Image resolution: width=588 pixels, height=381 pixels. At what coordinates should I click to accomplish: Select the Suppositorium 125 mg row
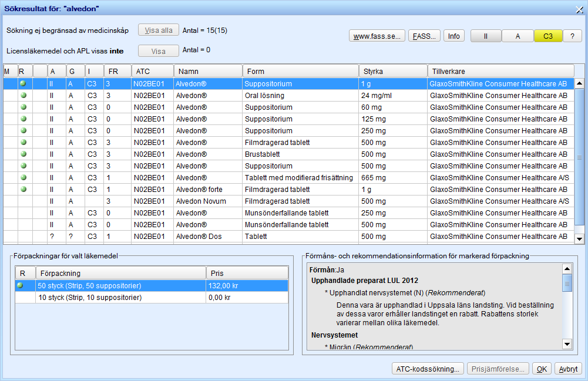tap(288, 119)
